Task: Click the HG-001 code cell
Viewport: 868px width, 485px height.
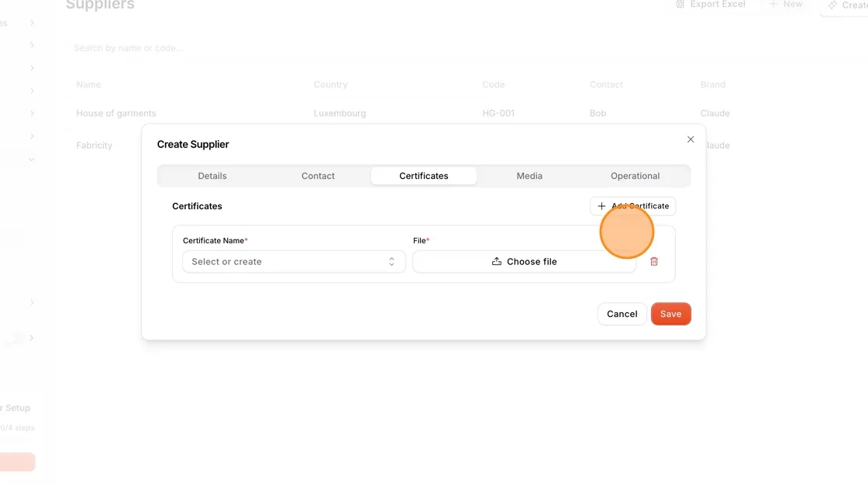Action: 498,113
